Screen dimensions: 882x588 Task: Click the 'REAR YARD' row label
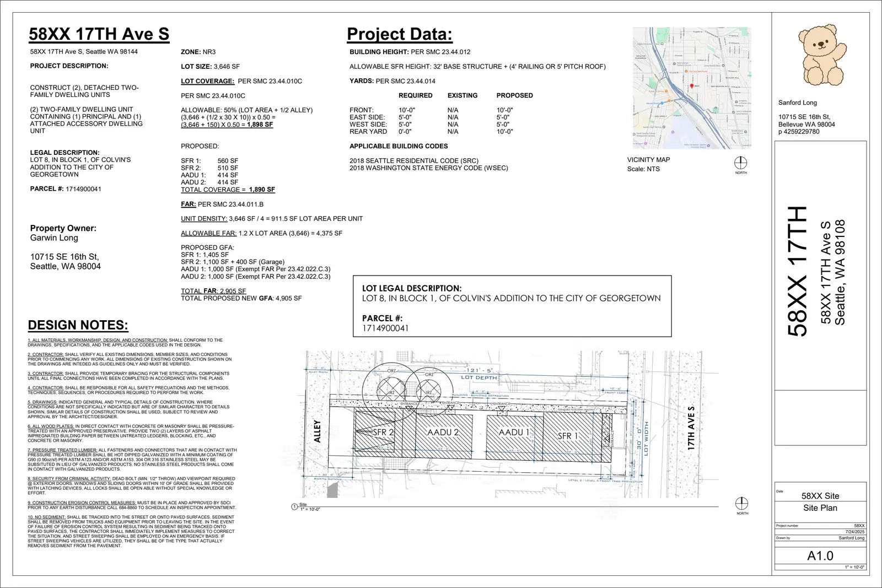tap(368, 132)
